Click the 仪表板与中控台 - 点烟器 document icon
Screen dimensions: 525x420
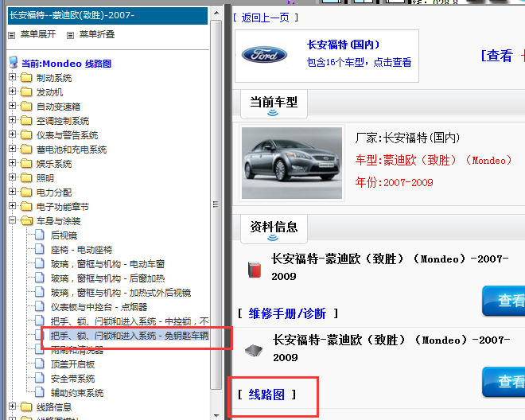pos(40,307)
